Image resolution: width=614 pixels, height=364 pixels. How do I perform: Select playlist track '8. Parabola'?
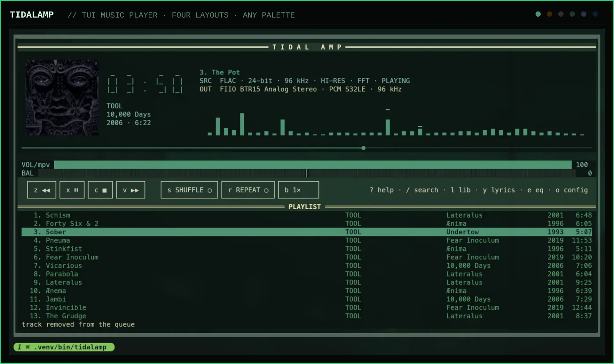[x=307, y=274]
